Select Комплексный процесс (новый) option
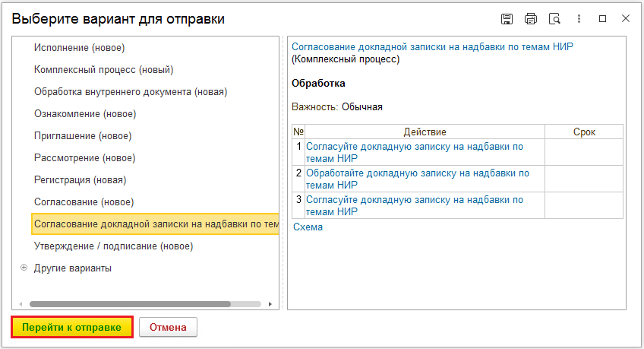 click(103, 70)
